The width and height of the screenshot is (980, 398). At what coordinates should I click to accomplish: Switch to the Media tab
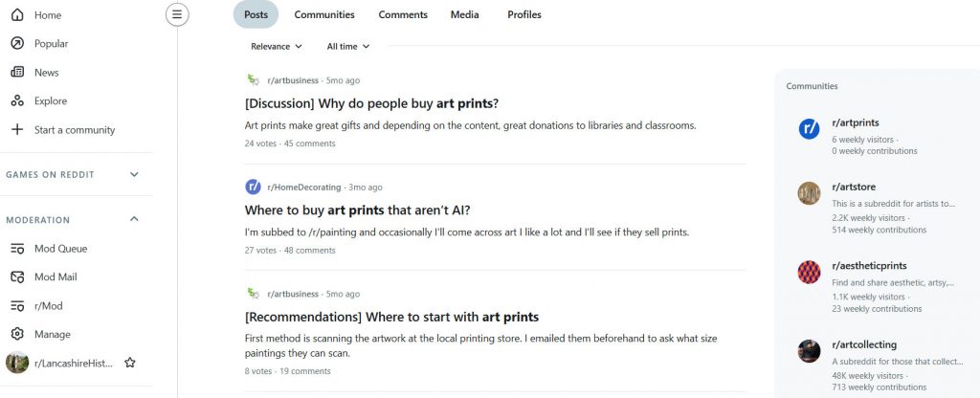(x=464, y=14)
